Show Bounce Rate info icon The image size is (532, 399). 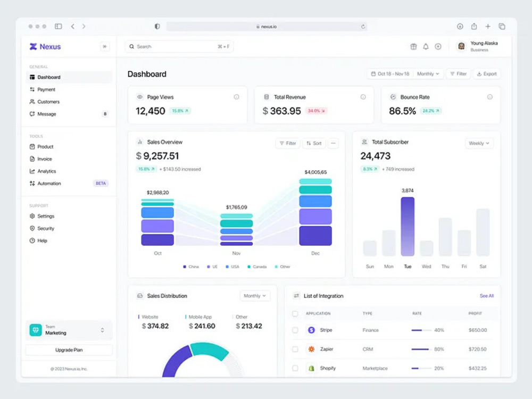489,97
